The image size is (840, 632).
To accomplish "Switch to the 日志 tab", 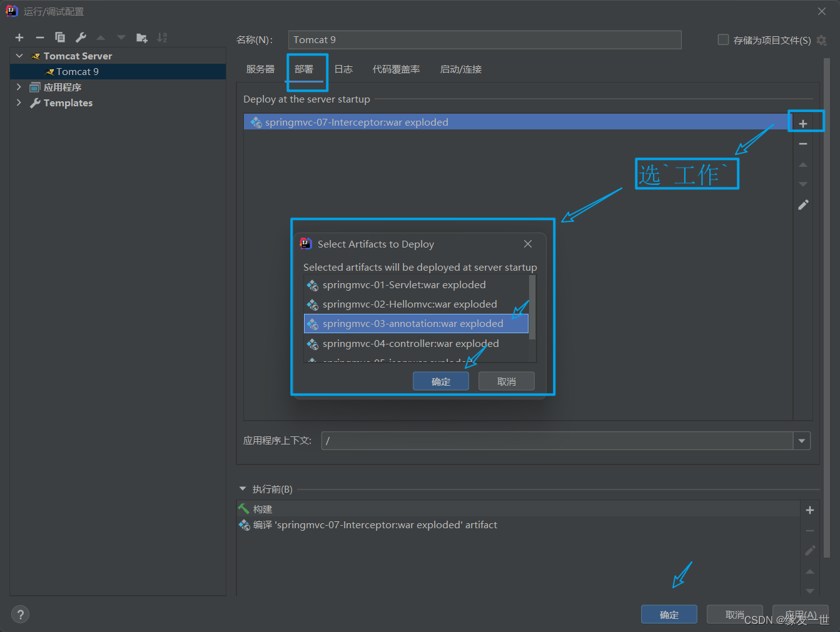I will pyautogui.click(x=343, y=69).
